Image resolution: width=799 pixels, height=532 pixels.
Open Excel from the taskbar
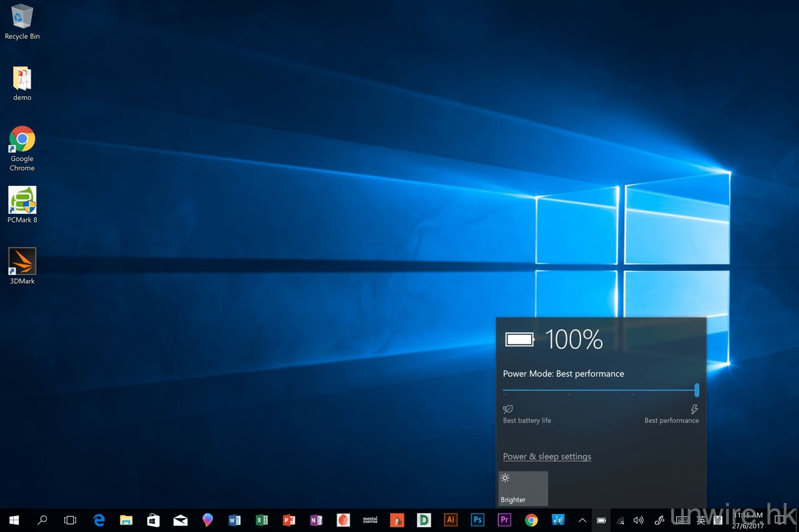(262, 520)
